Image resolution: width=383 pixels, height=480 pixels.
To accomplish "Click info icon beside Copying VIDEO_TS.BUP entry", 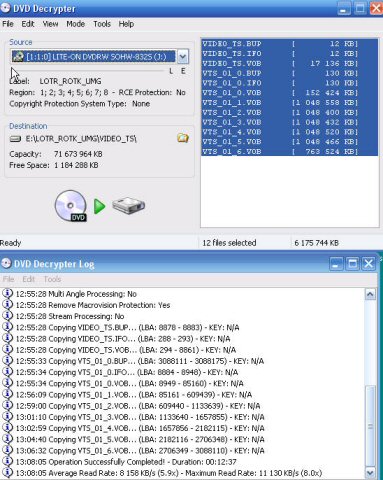I will pos(7,327).
